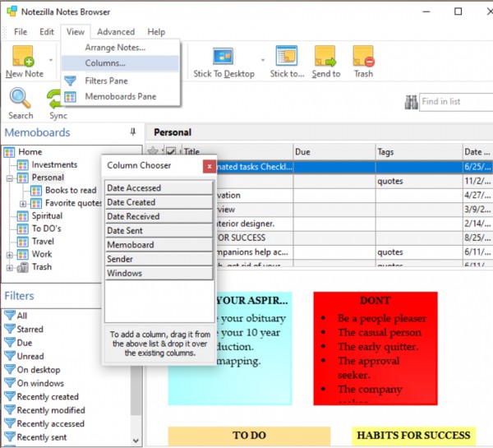Viewport: 493px width, 448px height.
Task: Collapse the Personal memoboard node
Action: tap(10, 178)
